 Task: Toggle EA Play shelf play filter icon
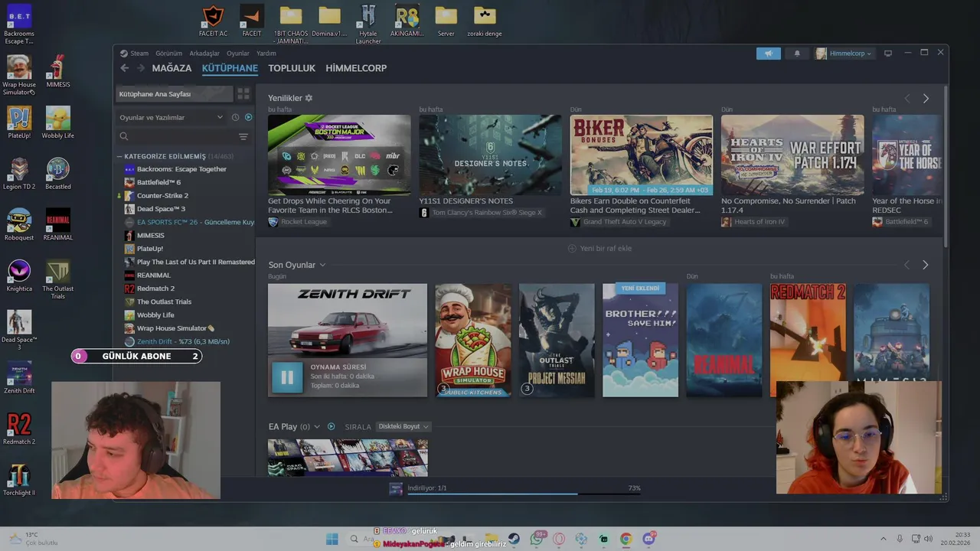(331, 426)
